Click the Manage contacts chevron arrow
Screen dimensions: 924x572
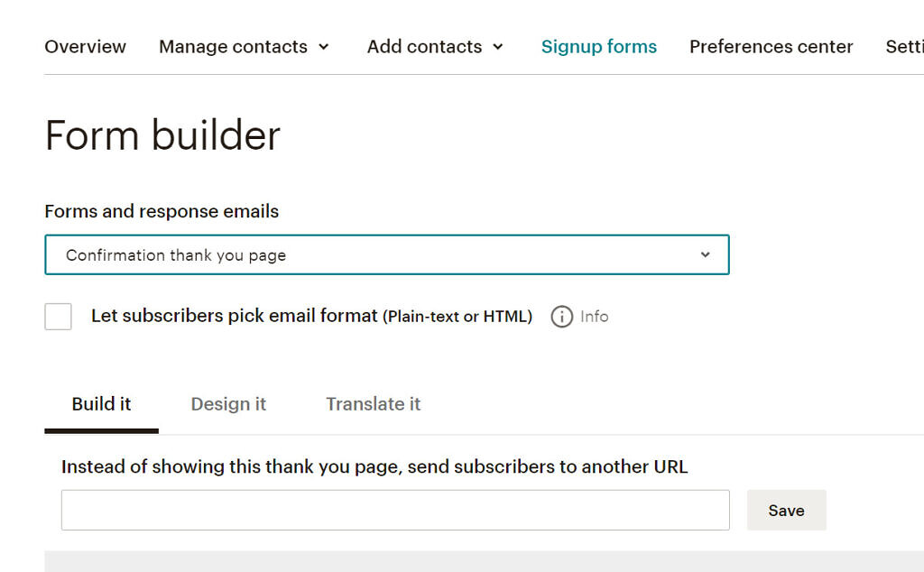click(x=325, y=47)
